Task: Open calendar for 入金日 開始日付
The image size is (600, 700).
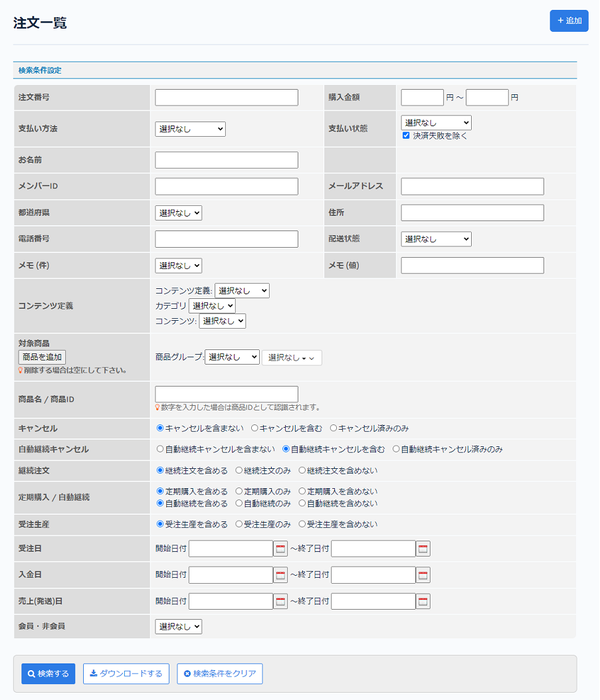Action: [x=280, y=575]
